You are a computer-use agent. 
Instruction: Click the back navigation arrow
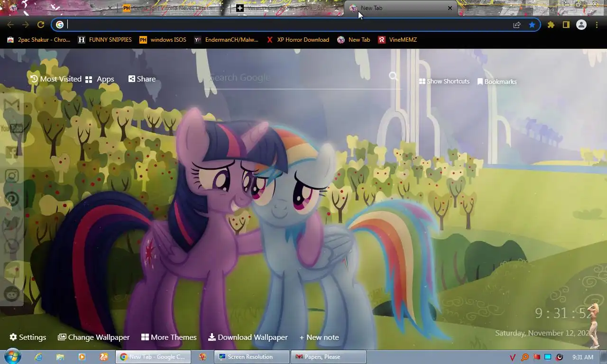[x=10, y=25]
